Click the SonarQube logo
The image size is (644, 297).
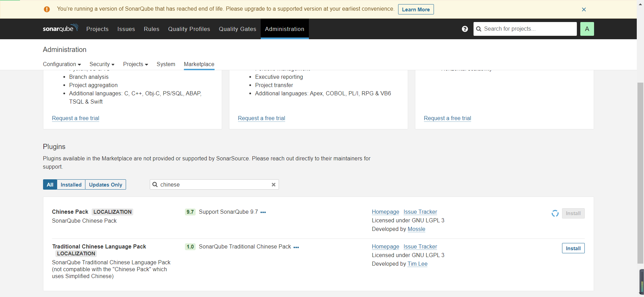tap(61, 28)
